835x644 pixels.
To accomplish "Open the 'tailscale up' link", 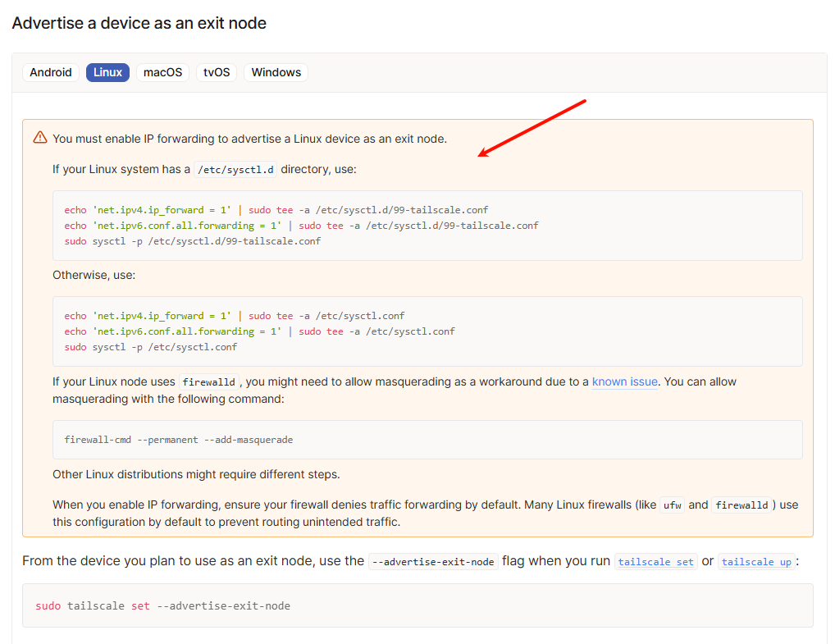I will (755, 562).
